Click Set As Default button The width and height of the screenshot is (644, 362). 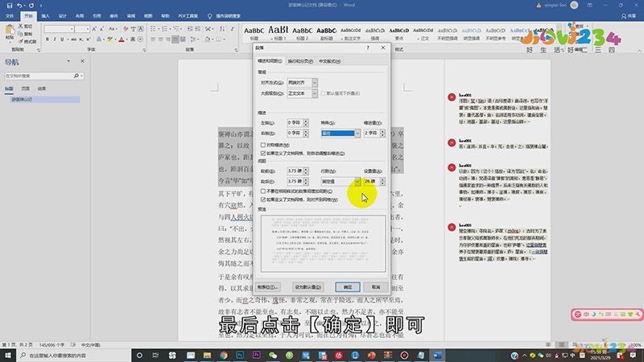[308, 287]
